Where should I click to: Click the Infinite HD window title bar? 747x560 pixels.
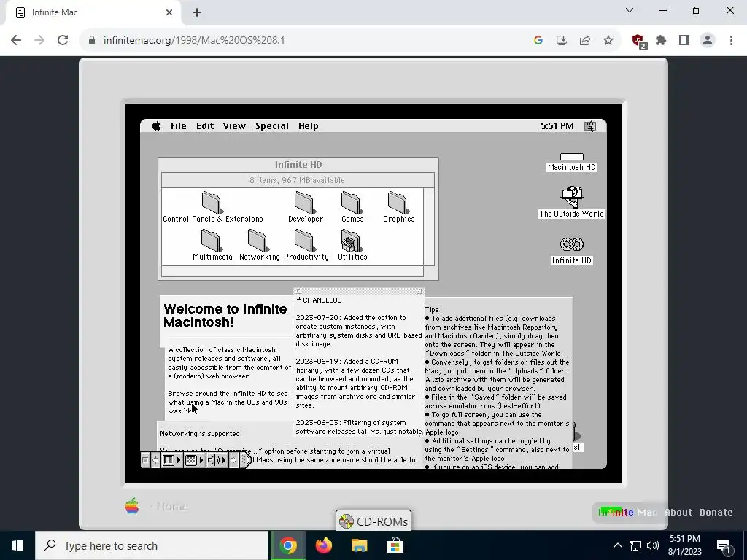click(298, 164)
